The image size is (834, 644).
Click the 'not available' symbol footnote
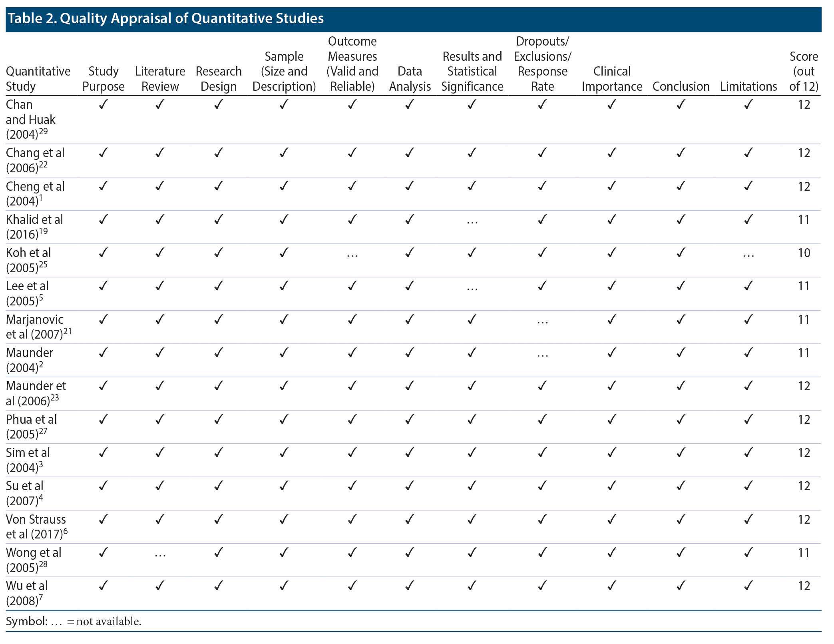(x=74, y=622)
